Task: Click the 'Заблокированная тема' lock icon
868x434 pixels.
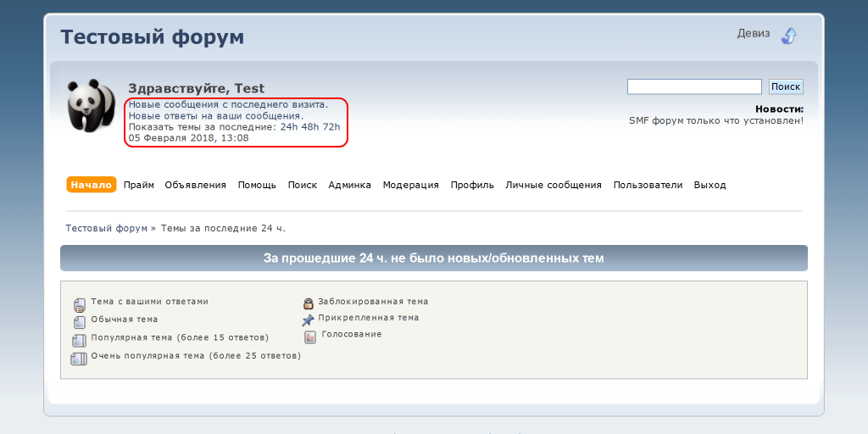Action: pyautogui.click(x=309, y=303)
